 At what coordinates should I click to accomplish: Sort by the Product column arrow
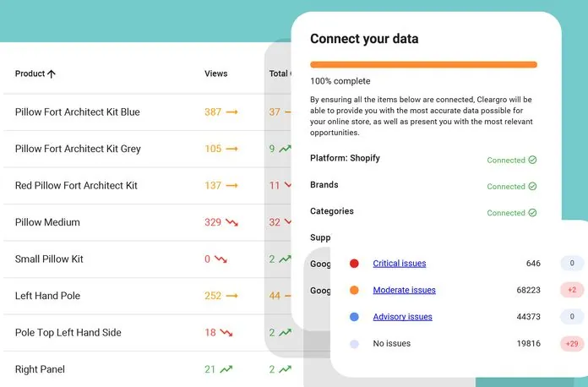pos(52,74)
